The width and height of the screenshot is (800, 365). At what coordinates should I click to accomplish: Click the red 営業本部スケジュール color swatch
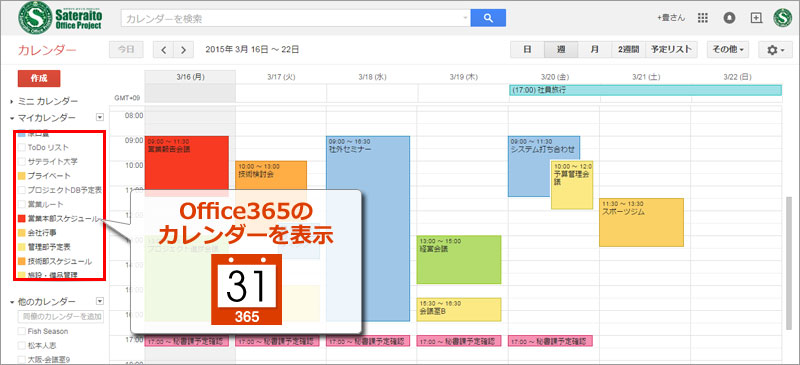21,218
